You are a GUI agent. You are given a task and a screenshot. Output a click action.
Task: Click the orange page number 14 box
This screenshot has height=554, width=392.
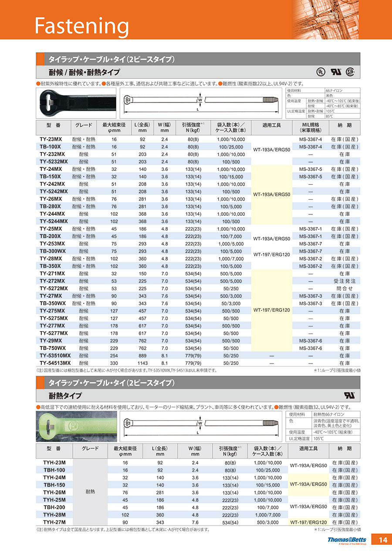(x=382, y=540)
